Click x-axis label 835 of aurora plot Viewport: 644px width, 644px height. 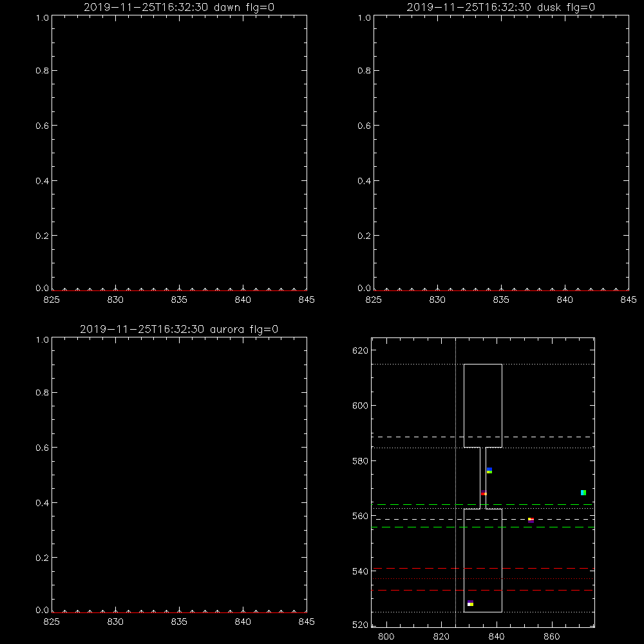pyautogui.click(x=179, y=622)
